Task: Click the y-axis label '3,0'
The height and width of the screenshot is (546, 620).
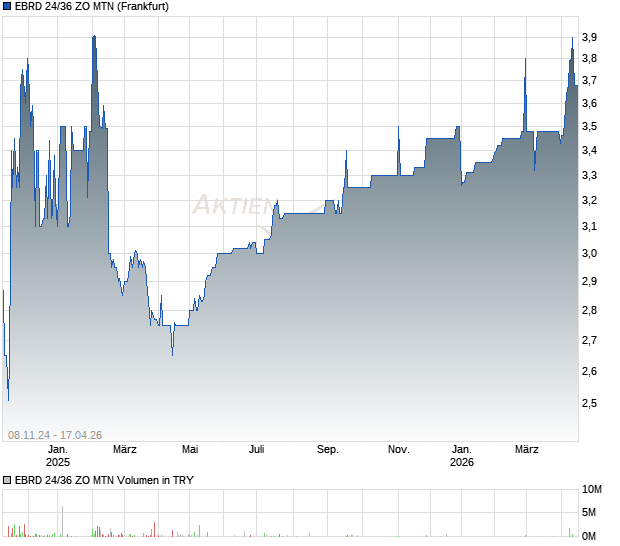Action: click(x=589, y=253)
